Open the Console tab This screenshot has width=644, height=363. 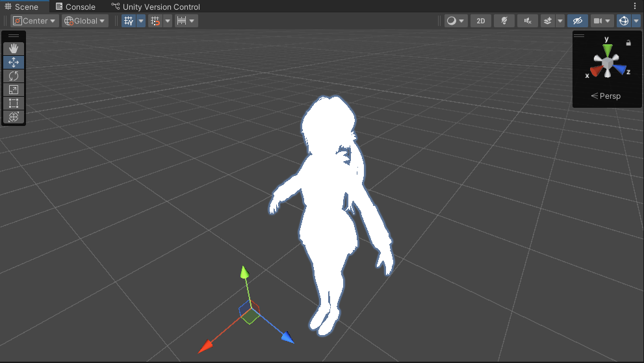tap(75, 6)
